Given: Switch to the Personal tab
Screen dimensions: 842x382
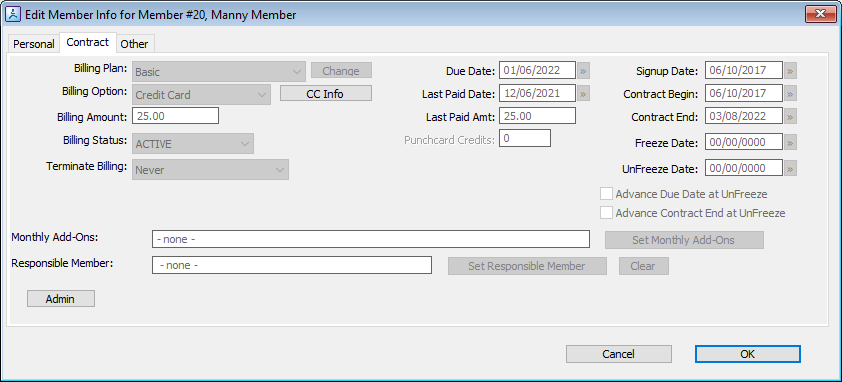Looking at the screenshot, I should pyautogui.click(x=34, y=44).
